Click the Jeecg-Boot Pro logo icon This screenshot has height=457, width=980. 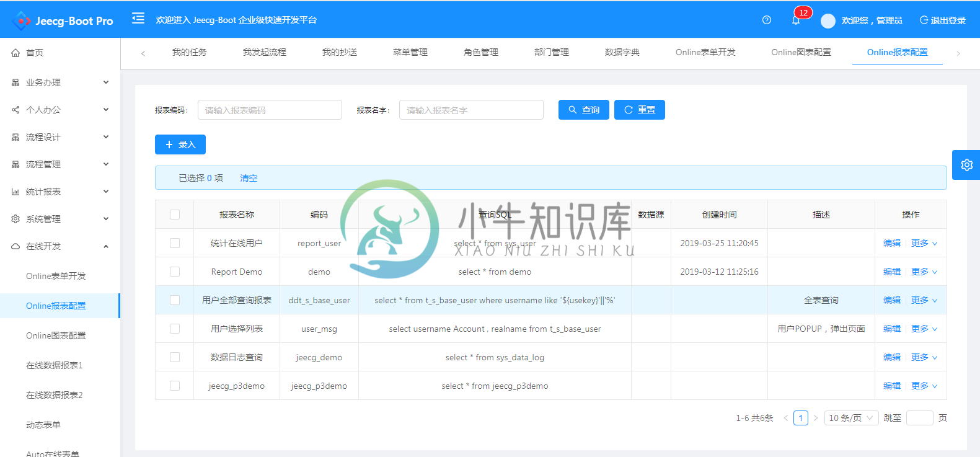(21, 20)
